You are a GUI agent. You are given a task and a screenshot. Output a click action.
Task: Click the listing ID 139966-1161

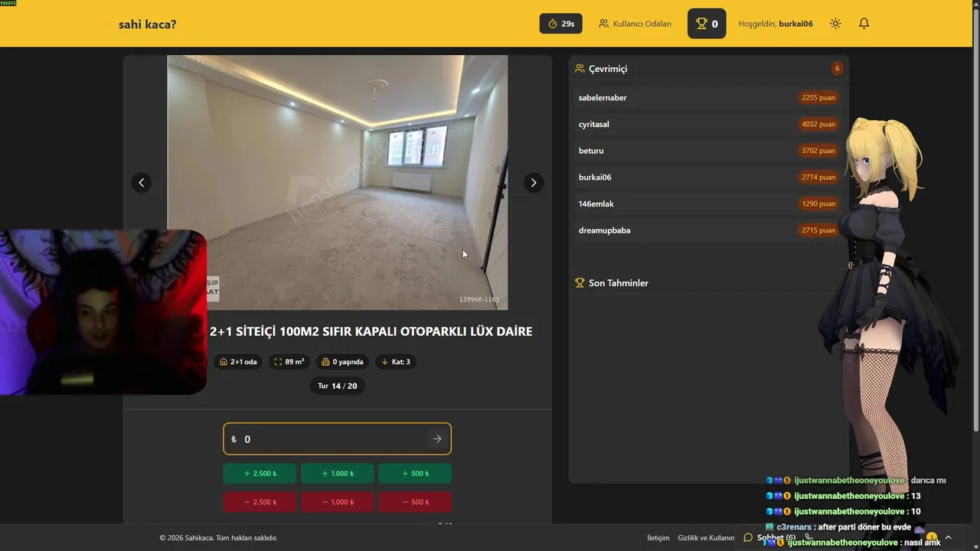(x=479, y=300)
